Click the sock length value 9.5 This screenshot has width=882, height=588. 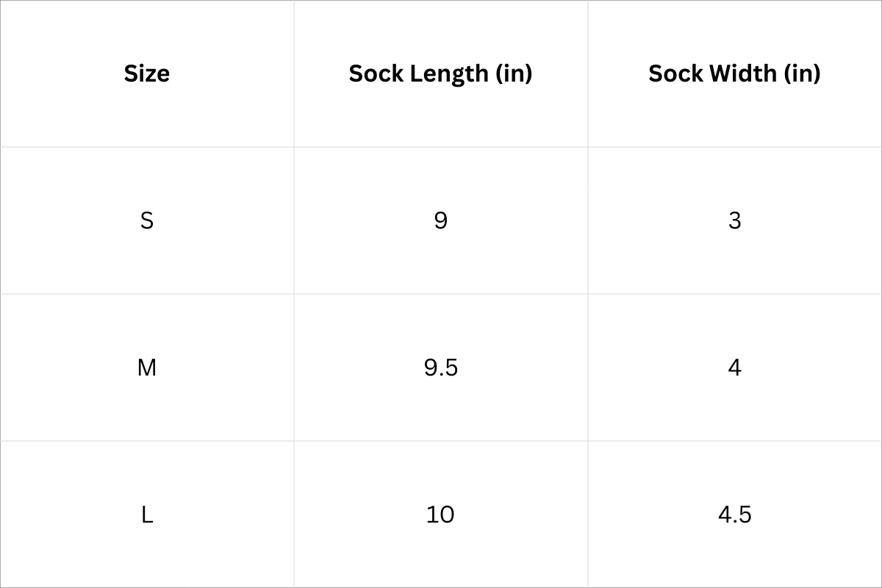pyautogui.click(x=441, y=367)
